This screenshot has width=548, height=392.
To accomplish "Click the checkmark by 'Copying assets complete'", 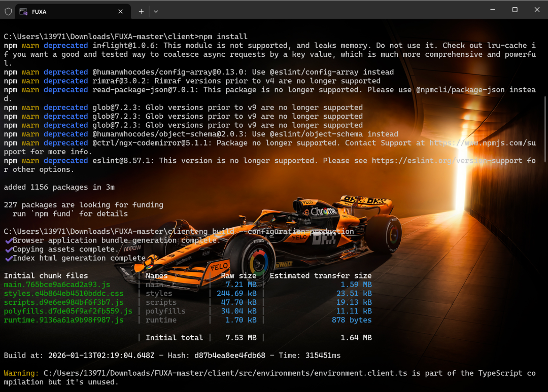I will pyautogui.click(x=9, y=250).
